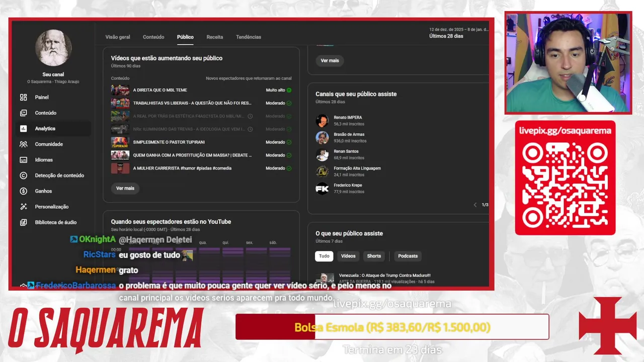Click Renan Santos channel name
This screenshot has height=362, width=644.
point(346,151)
